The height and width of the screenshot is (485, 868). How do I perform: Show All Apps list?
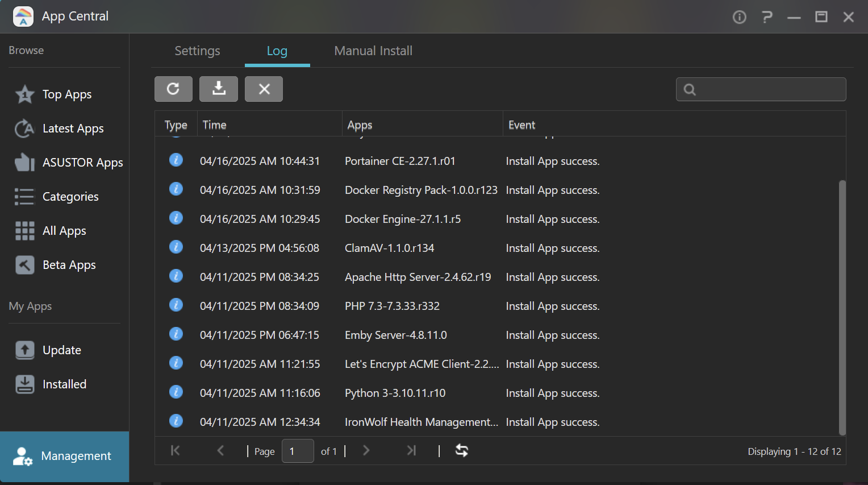point(64,231)
